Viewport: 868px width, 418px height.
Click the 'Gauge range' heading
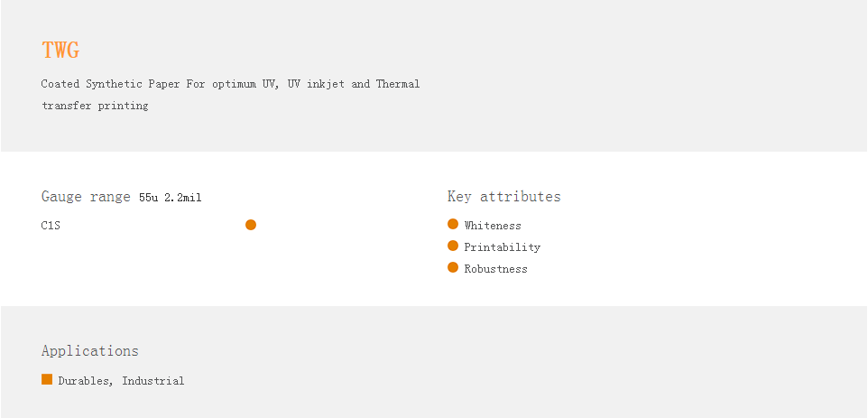pos(86,197)
